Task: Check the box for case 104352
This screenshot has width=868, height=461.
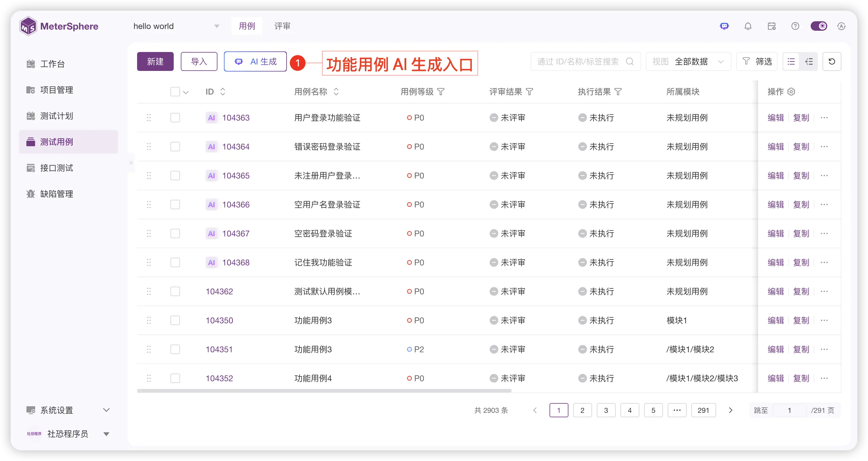Action: point(175,379)
